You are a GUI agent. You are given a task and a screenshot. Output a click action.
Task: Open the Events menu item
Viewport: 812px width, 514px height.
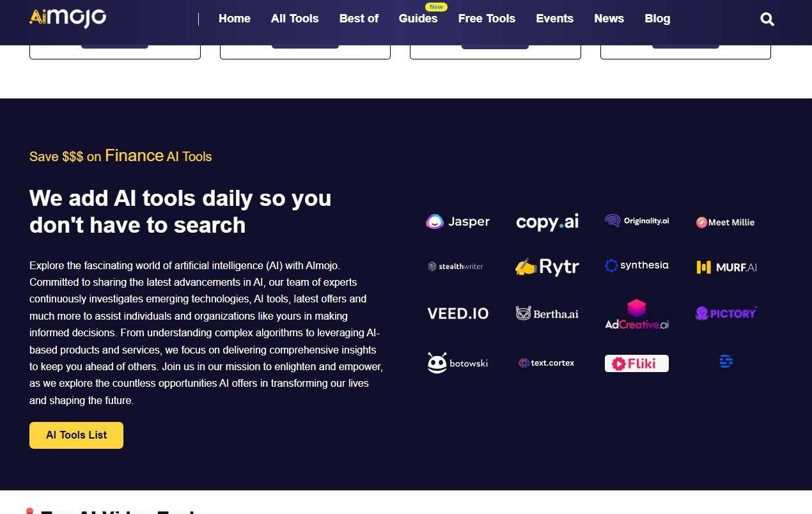[x=554, y=19]
